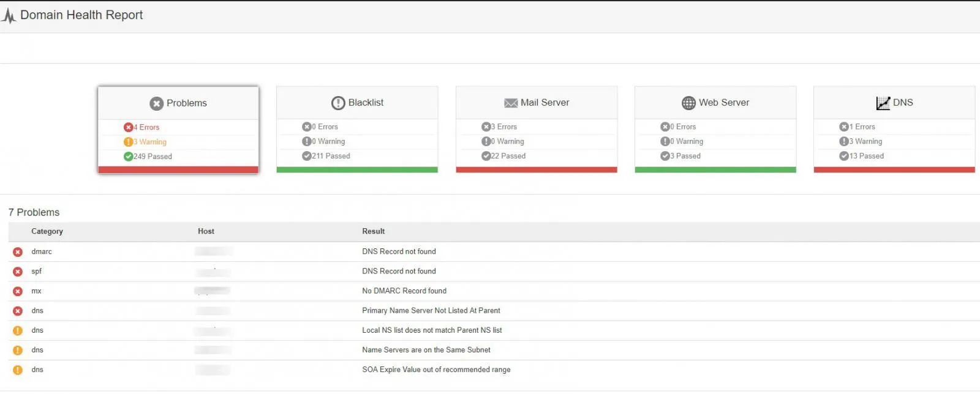Select the 'Name Servers are on the Same Subnet' row
This screenshot has width=980, height=394.
tap(426, 350)
